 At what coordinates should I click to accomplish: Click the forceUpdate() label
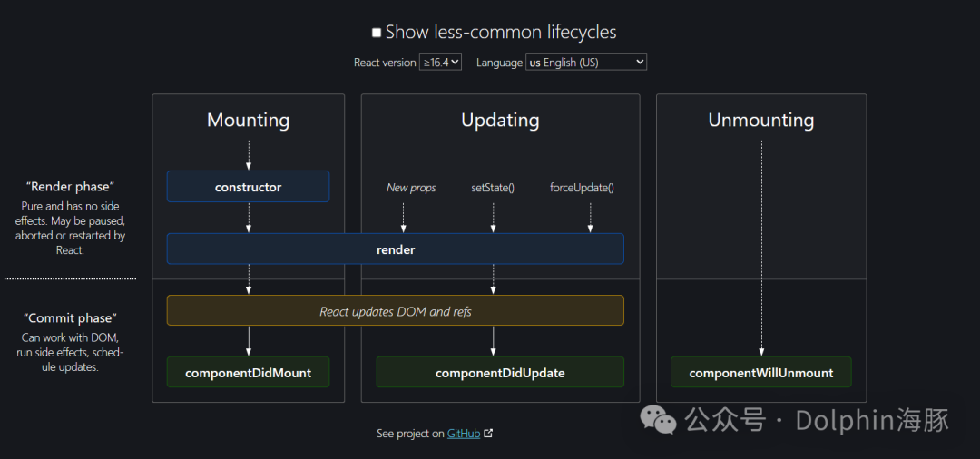[582, 188]
